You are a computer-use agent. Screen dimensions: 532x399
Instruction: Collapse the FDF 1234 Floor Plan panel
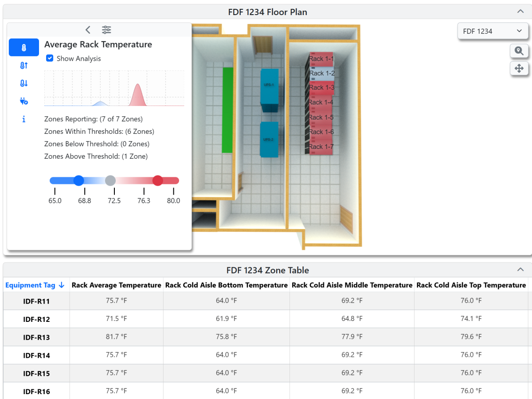(x=520, y=11)
